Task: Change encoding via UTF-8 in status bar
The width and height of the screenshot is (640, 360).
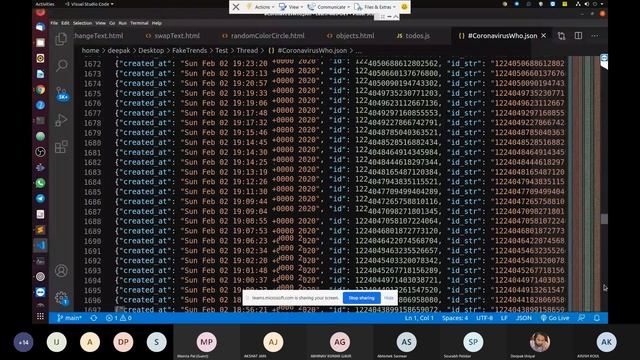Action: (484, 318)
